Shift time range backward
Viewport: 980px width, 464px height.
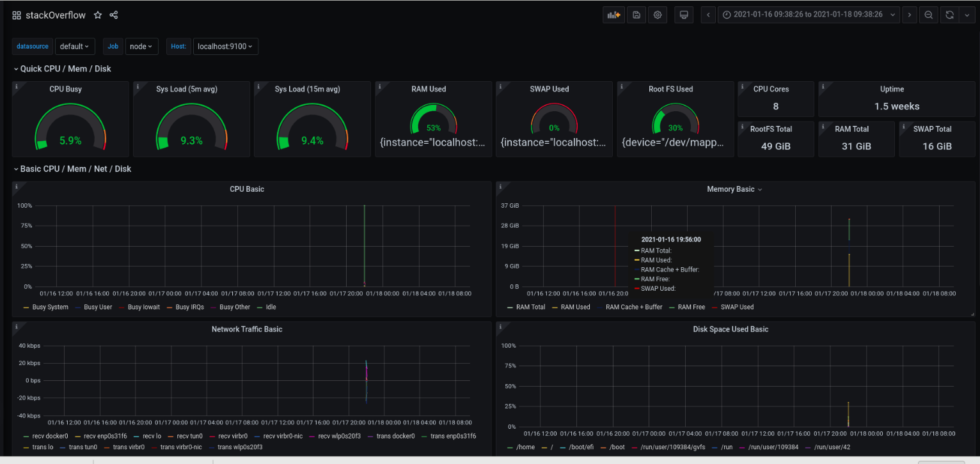click(x=707, y=15)
